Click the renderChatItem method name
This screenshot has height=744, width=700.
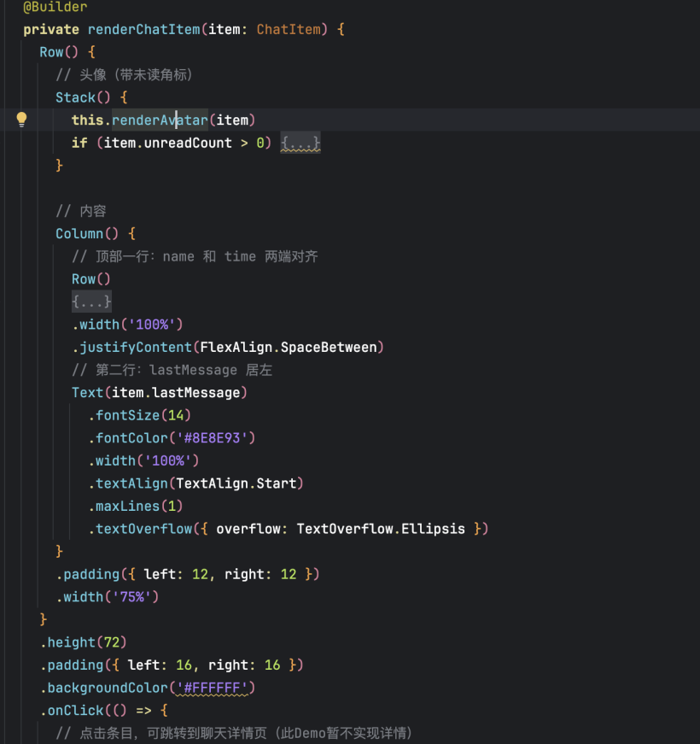coord(143,29)
